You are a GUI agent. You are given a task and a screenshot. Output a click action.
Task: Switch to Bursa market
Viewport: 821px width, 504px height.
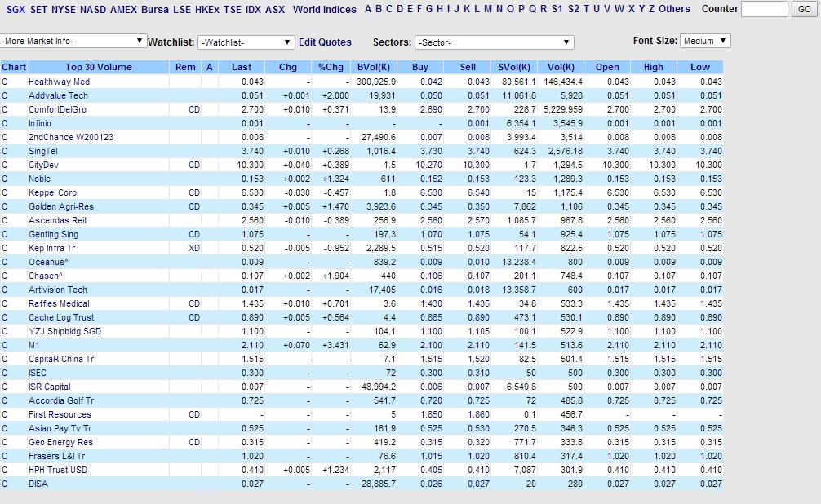click(155, 10)
